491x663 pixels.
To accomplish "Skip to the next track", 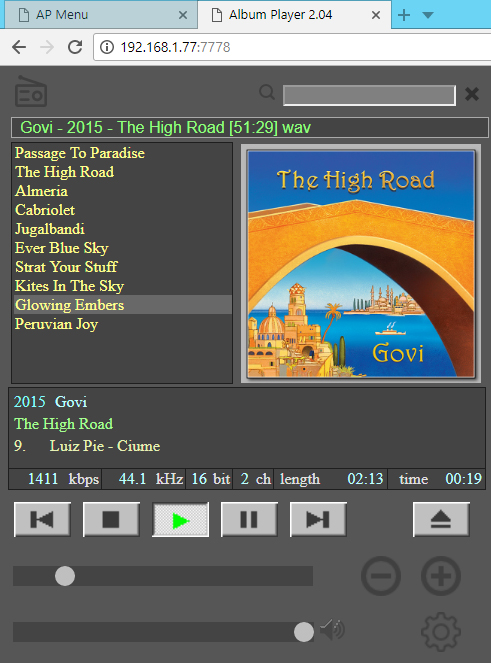I will pyautogui.click(x=318, y=519).
